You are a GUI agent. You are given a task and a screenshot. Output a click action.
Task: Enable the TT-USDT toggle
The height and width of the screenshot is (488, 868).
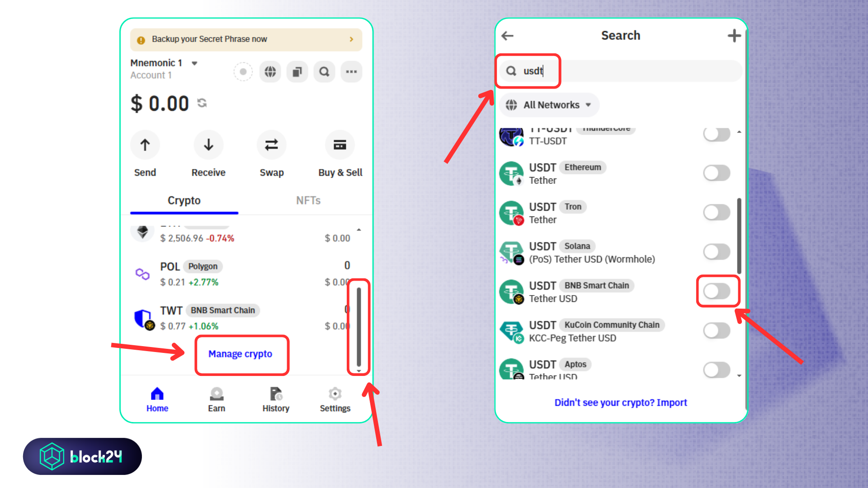(x=717, y=134)
